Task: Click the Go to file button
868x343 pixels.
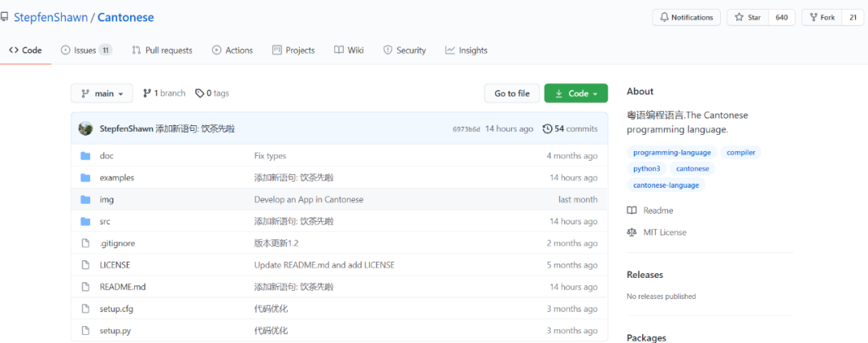Action: (512, 93)
